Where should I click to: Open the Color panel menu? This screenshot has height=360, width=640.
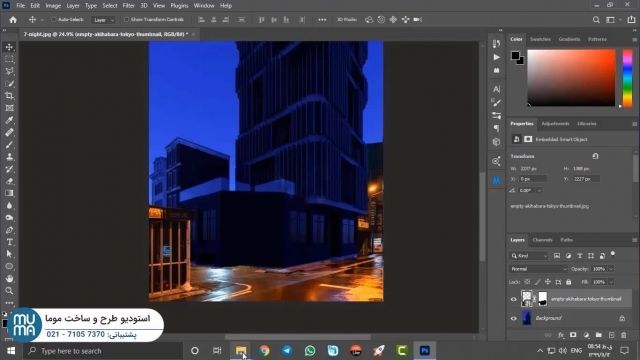(634, 40)
